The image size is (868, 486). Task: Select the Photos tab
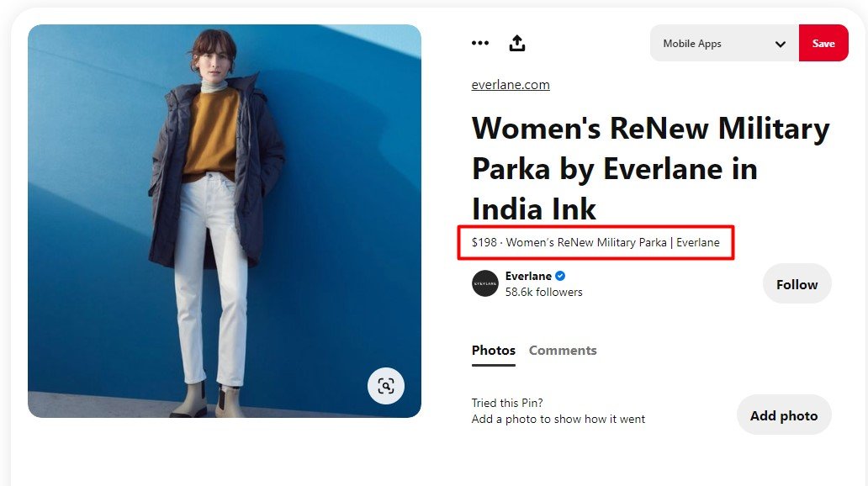pos(493,351)
